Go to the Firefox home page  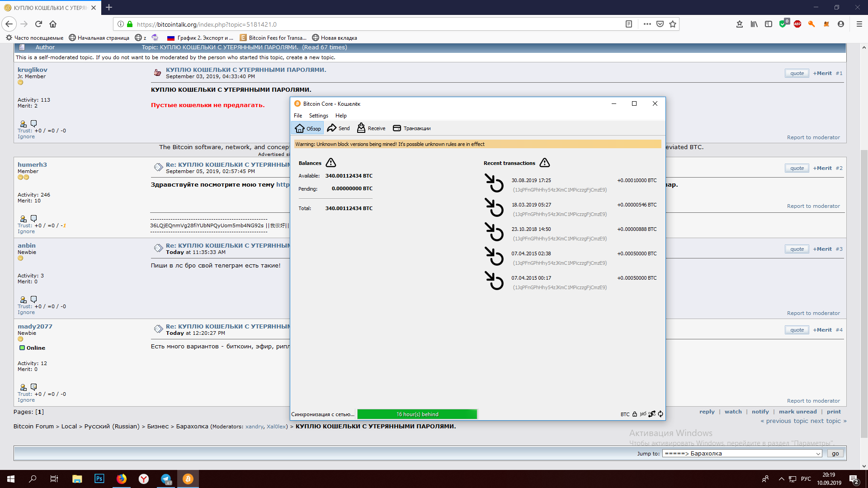[x=53, y=24]
